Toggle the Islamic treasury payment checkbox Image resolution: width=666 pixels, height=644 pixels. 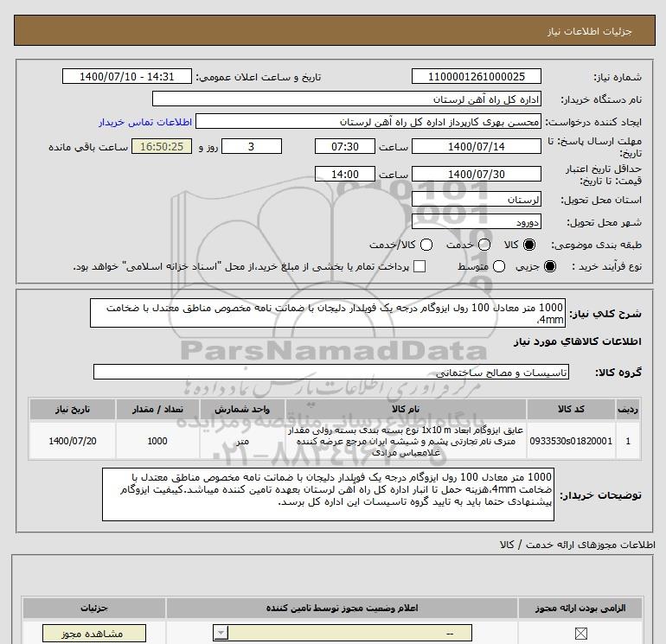(419, 266)
